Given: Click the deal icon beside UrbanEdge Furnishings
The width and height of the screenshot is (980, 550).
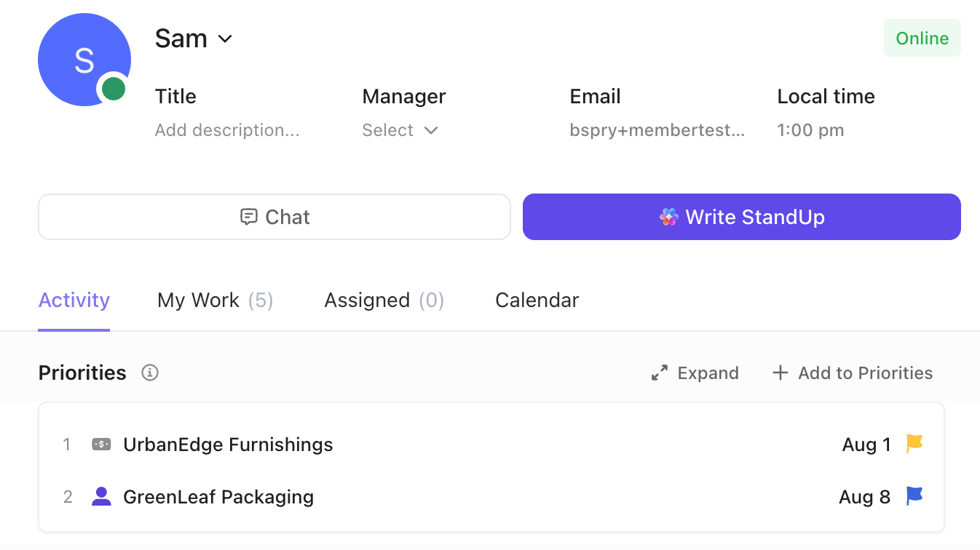Looking at the screenshot, I should tap(101, 444).
